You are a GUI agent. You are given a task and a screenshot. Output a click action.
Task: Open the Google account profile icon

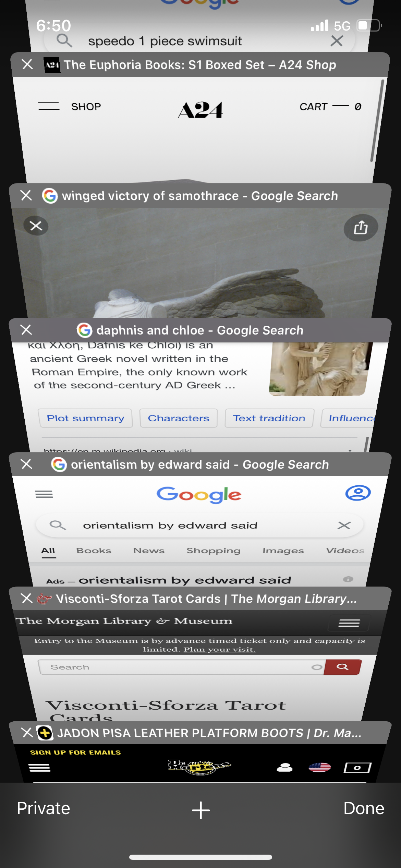point(358,493)
